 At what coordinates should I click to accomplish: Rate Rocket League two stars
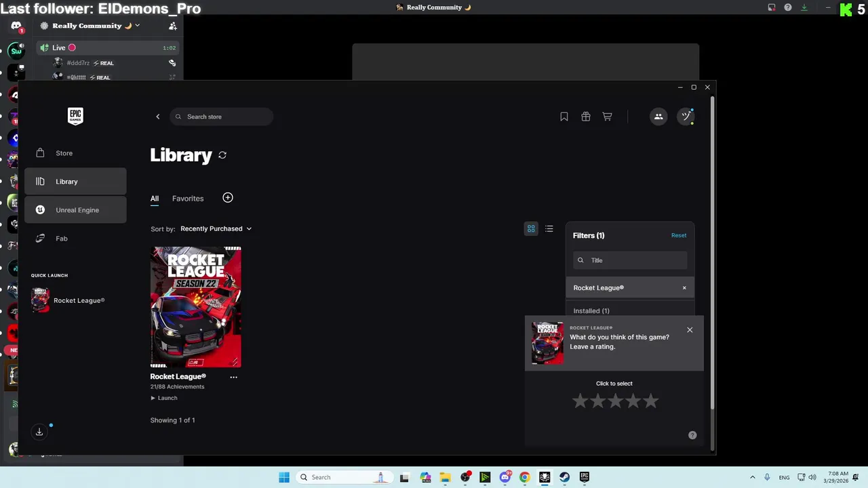597,401
